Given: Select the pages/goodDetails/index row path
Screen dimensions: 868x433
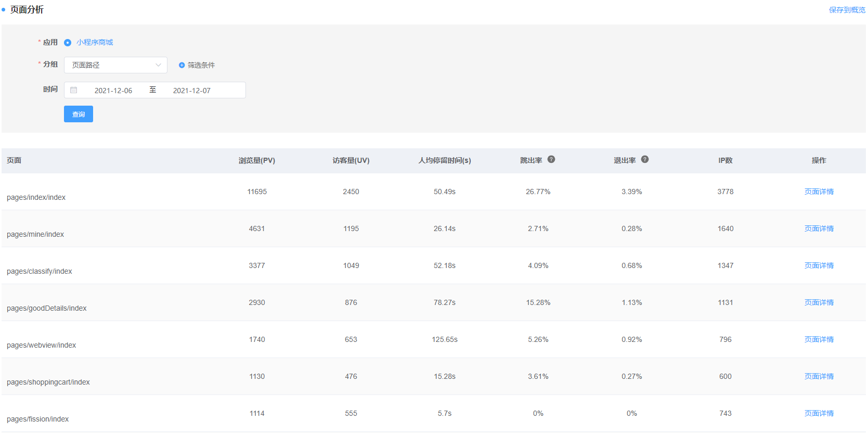Looking at the screenshot, I should [x=47, y=308].
